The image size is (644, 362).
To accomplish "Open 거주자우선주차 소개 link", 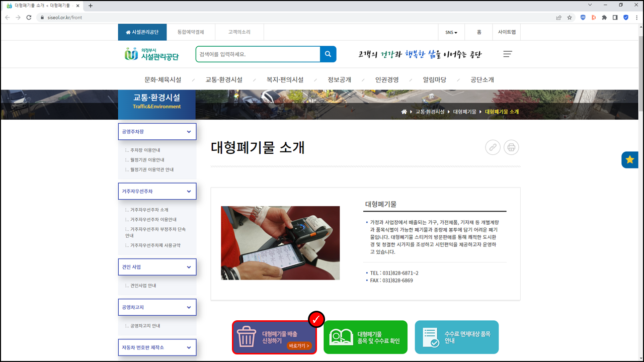I will pos(149,210).
